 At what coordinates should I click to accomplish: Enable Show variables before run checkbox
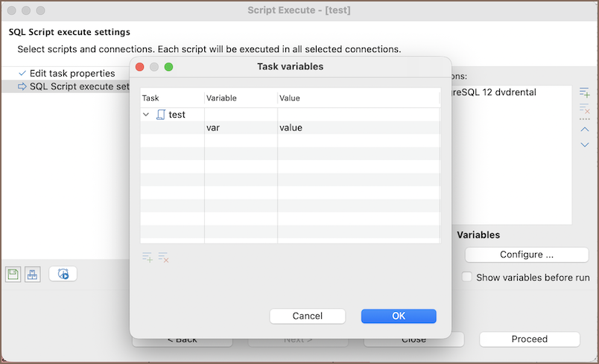466,278
